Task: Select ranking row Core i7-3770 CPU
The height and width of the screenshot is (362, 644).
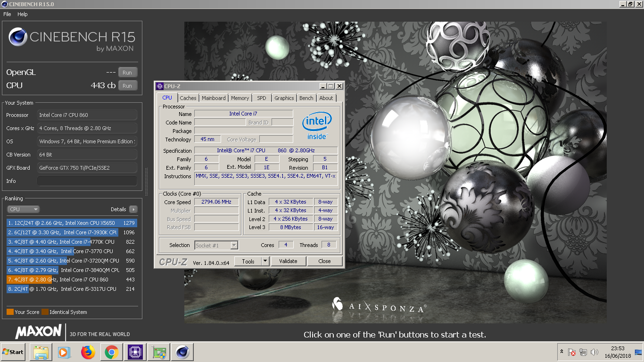Action: click(x=72, y=251)
